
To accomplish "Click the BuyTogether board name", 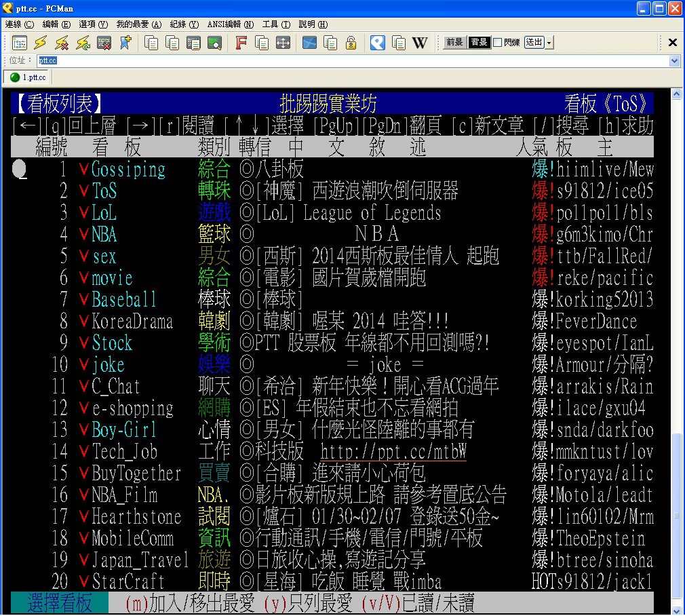I will point(136,474).
